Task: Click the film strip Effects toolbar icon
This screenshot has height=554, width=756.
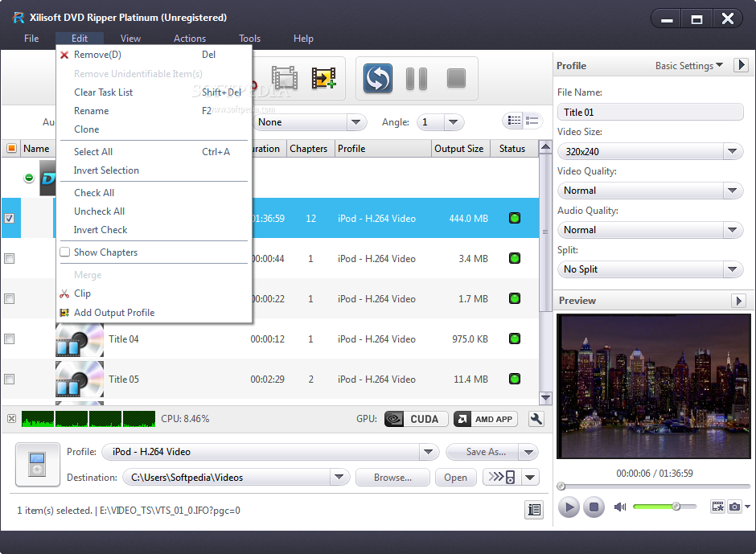Action: coord(285,78)
